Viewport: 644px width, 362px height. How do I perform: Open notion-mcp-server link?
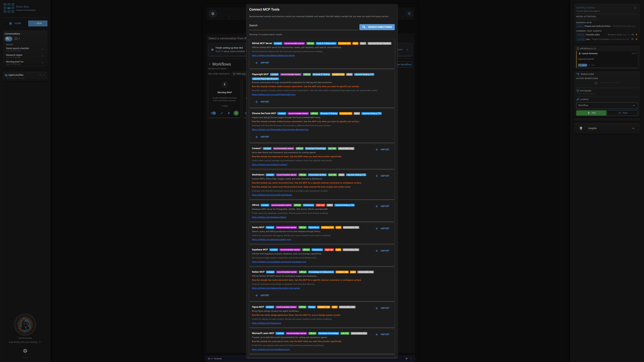(x=276, y=288)
